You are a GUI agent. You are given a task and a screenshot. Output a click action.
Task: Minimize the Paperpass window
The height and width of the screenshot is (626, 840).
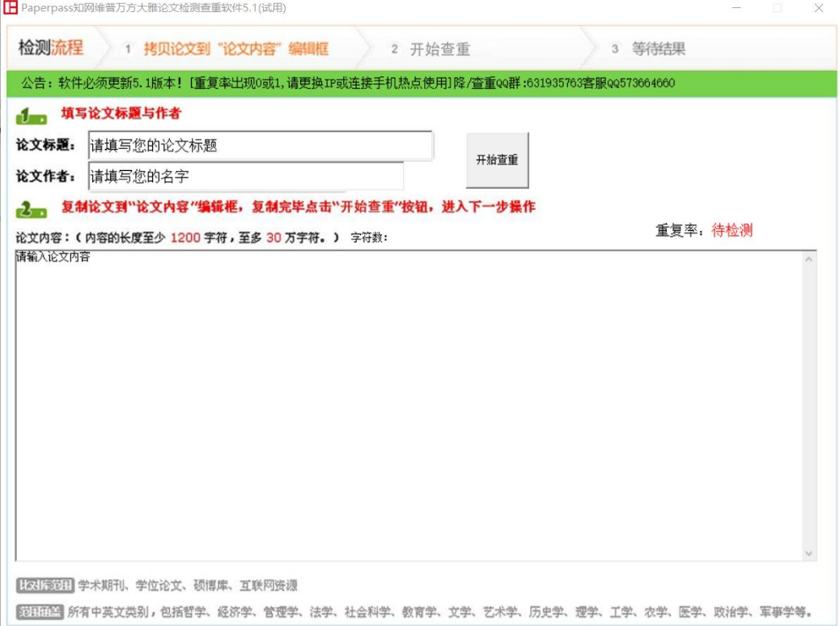(x=736, y=8)
